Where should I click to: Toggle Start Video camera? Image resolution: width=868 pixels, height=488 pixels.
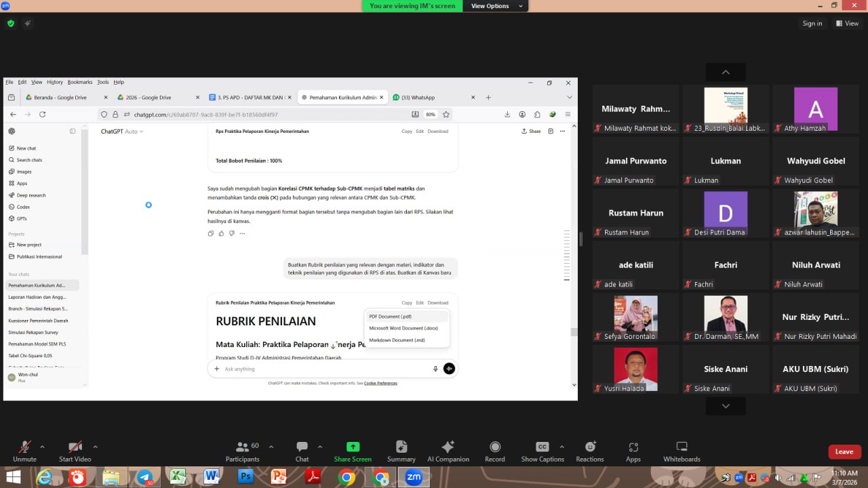(75, 451)
